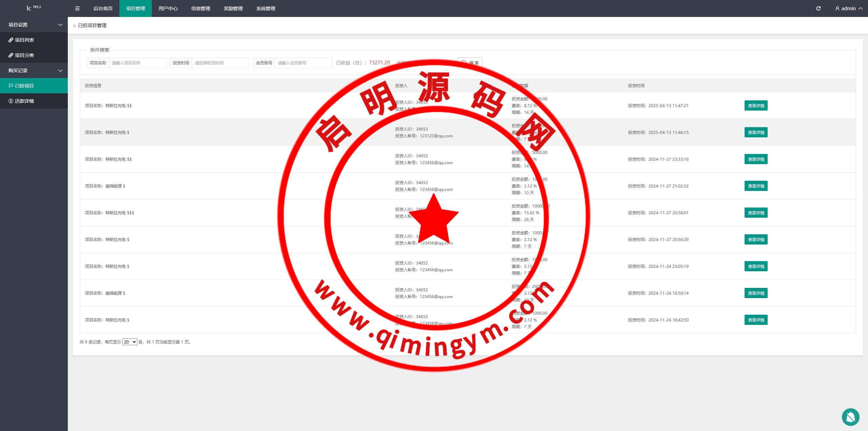Switch to 用户中心 top menu
This screenshot has height=431, width=868.
coord(168,8)
